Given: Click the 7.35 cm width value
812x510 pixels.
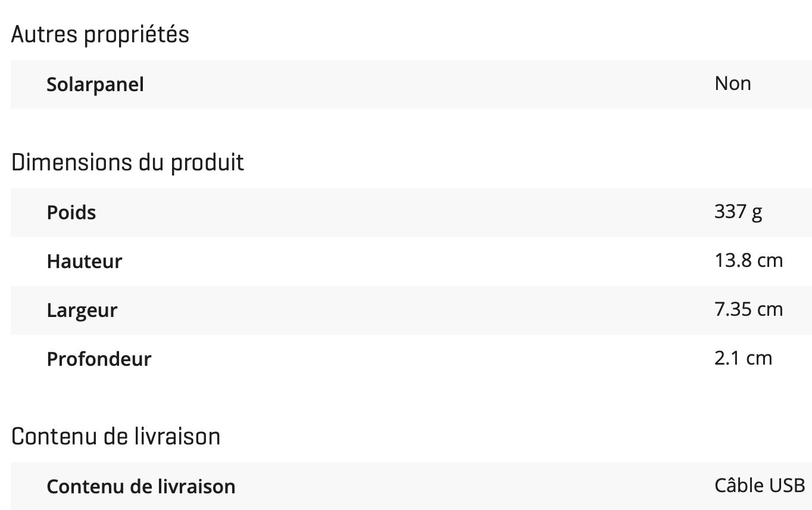Looking at the screenshot, I should [749, 309].
